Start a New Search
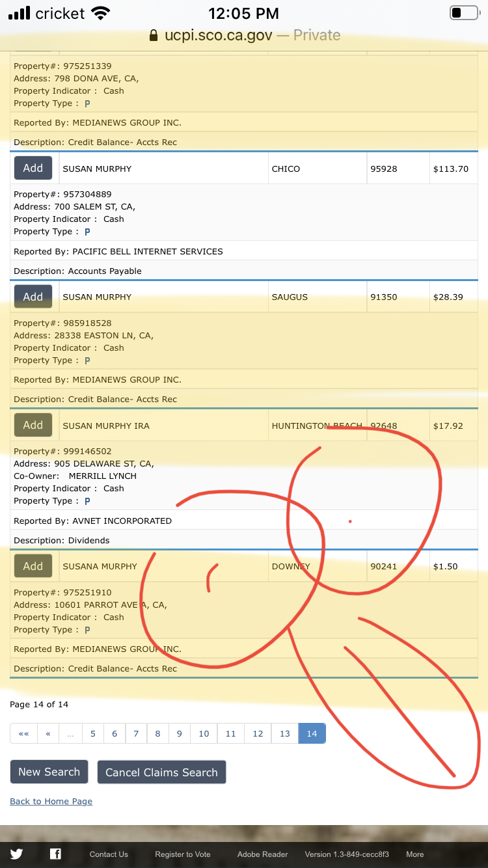Viewport: 488px width, 868px height. click(x=49, y=772)
